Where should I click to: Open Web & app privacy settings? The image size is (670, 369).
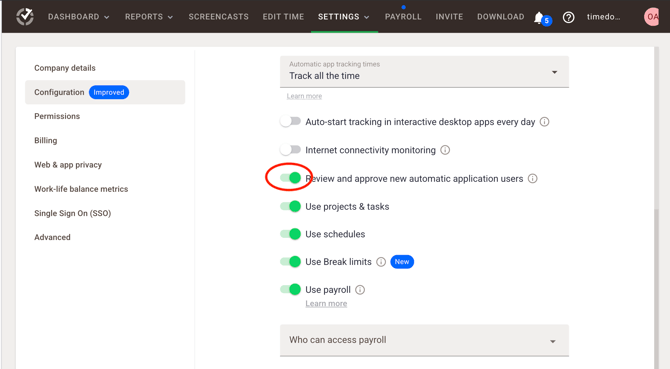(68, 165)
